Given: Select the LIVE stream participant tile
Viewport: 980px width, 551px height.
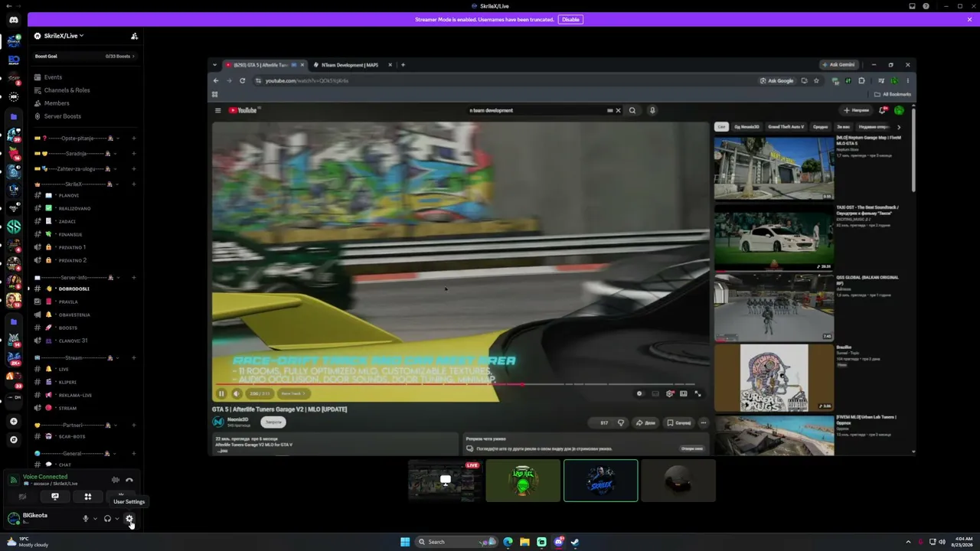Looking at the screenshot, I should coord(445,481).
